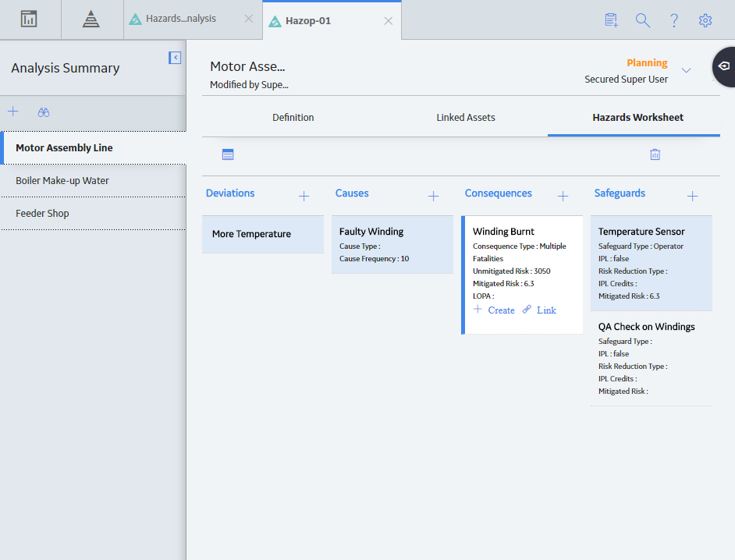Viewport: 735px width, 560px height.
Task: Click the Deviations column heading
Action: 230,193
